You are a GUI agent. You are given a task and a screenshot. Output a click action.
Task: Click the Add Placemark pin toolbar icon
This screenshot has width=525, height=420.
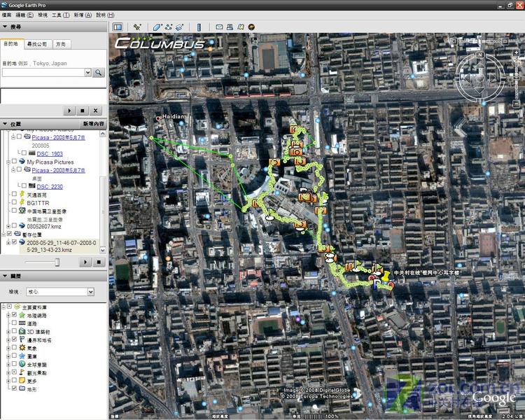click(x=137, y=27)
